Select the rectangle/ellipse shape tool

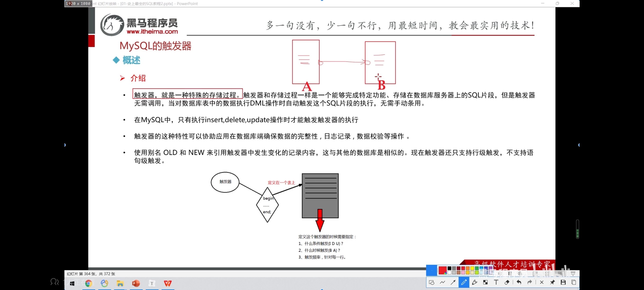[x=431, y=282]
